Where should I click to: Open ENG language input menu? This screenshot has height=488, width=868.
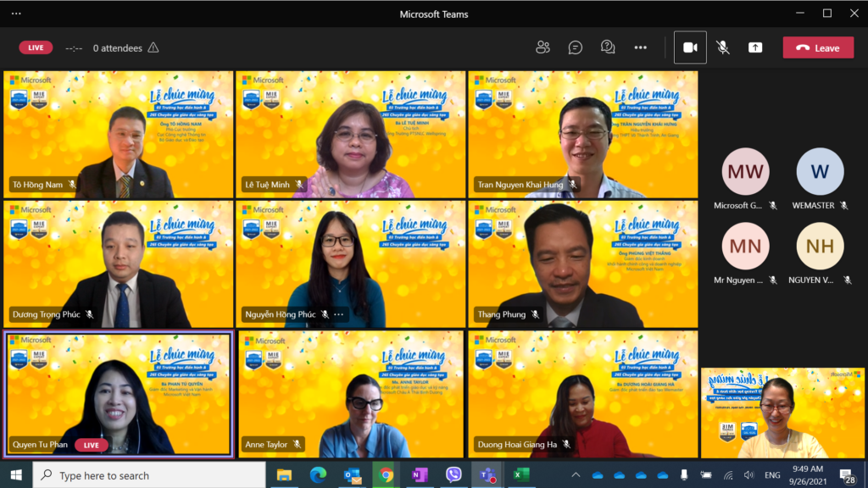(x=773, y=475)
